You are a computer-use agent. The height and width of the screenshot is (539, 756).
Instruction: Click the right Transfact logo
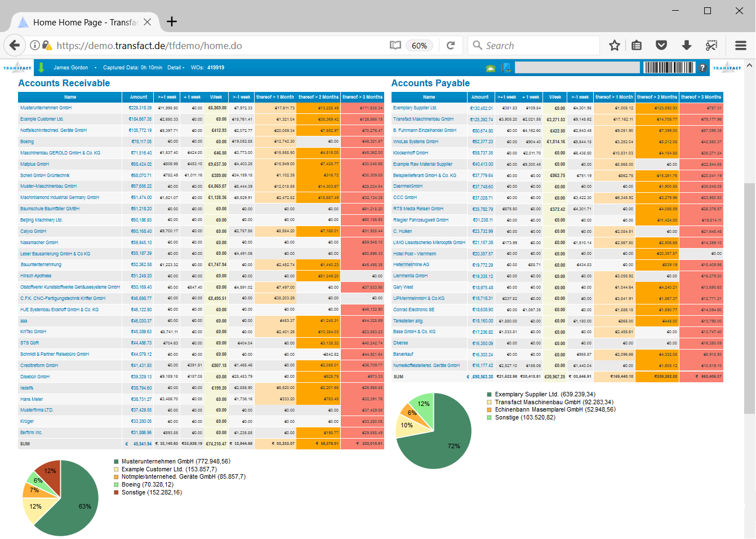pos(727,68)
